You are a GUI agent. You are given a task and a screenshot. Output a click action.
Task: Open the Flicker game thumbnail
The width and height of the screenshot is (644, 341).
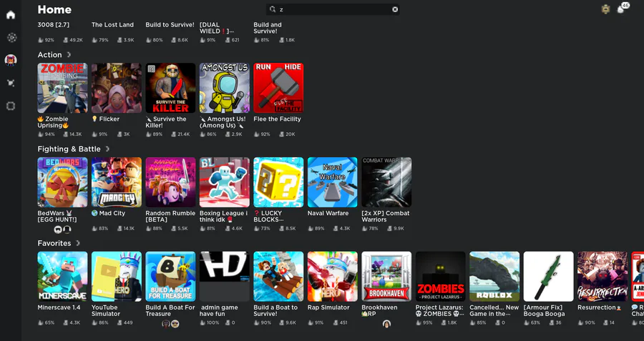pos(117,88)
